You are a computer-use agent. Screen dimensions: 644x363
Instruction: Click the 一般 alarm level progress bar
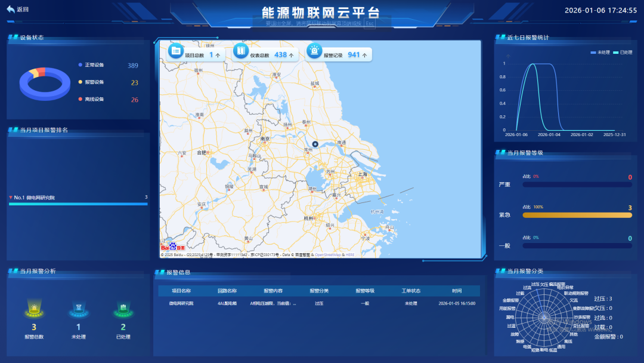pos(577,246)
